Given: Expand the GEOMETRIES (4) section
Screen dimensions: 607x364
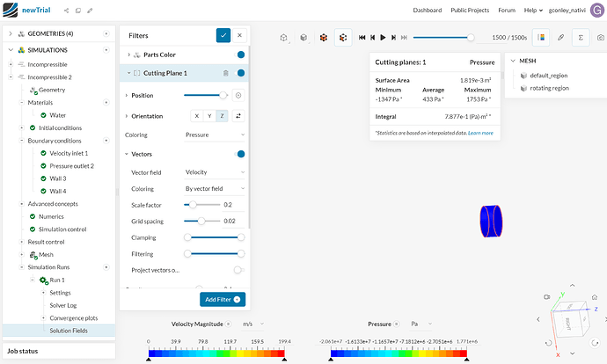Looking at the screenshot, I should [x=11, y=33].
